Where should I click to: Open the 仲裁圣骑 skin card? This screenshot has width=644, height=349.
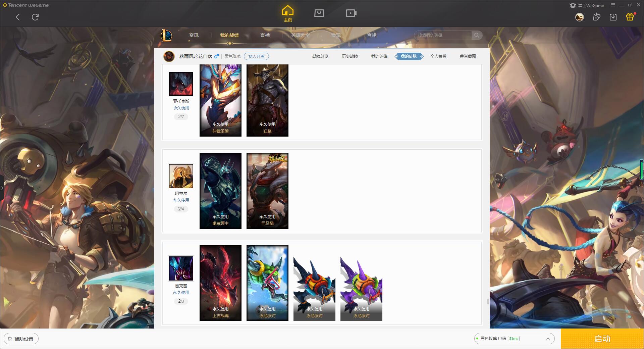pyautogui.click(x=220, y=100)
